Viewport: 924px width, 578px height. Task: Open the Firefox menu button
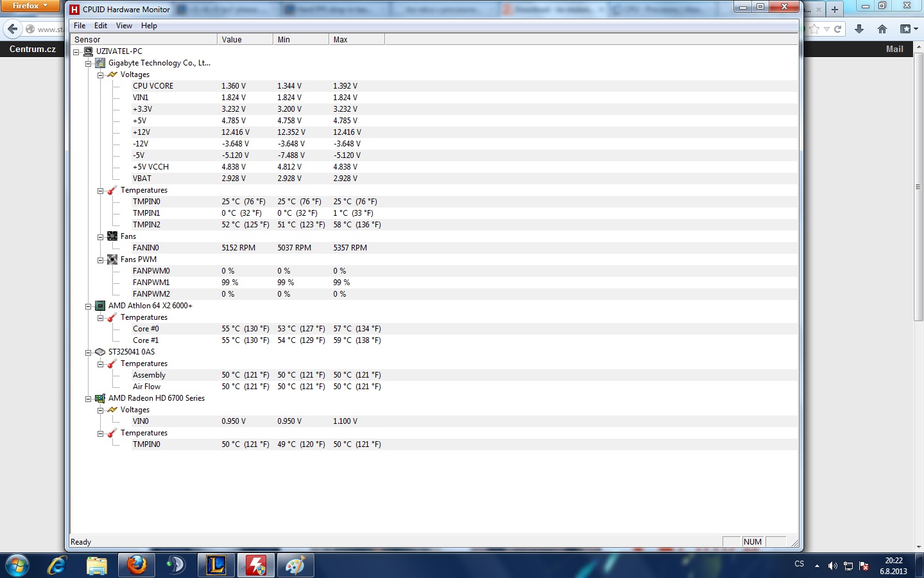coord(30,6)
